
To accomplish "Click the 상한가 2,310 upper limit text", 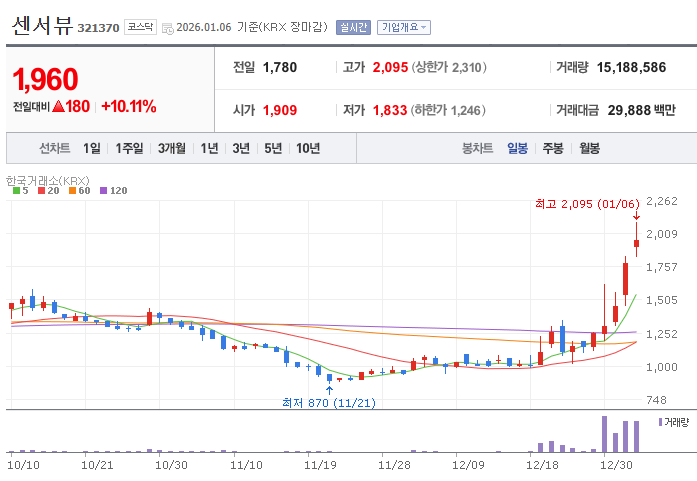I will (449, 68).
